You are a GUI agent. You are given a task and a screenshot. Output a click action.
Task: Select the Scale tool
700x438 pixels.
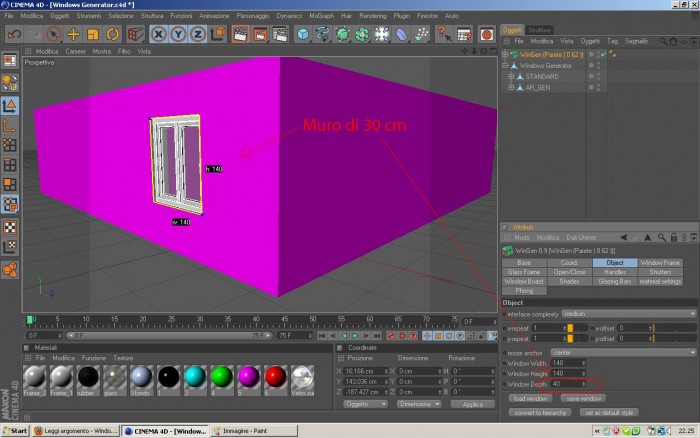point(92,34)
